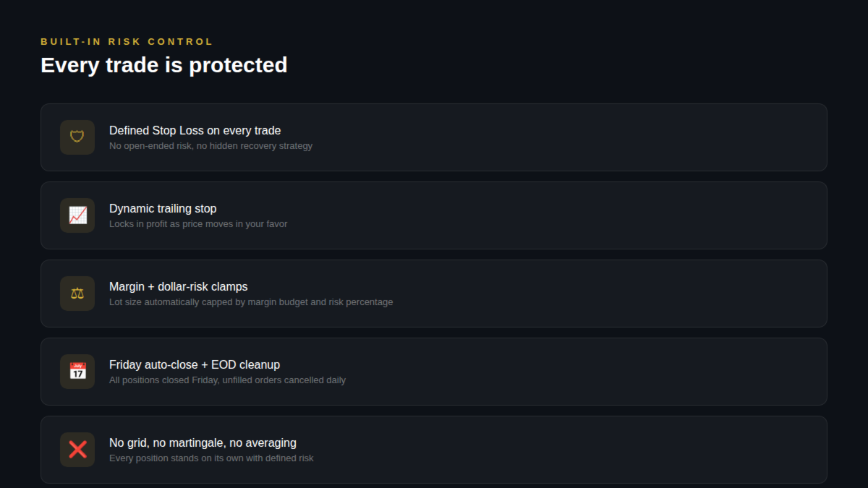Image resolution: width=868 pixels, height=488 pixels.
Task: Click the red X icon
Action: pos(77,449)
